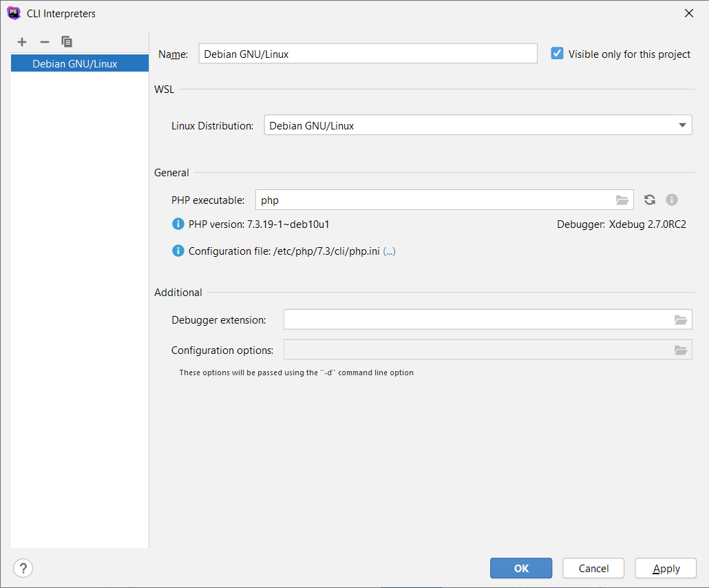Confirm with the OK button
This screenshot has height=588, width=709.
521,568
